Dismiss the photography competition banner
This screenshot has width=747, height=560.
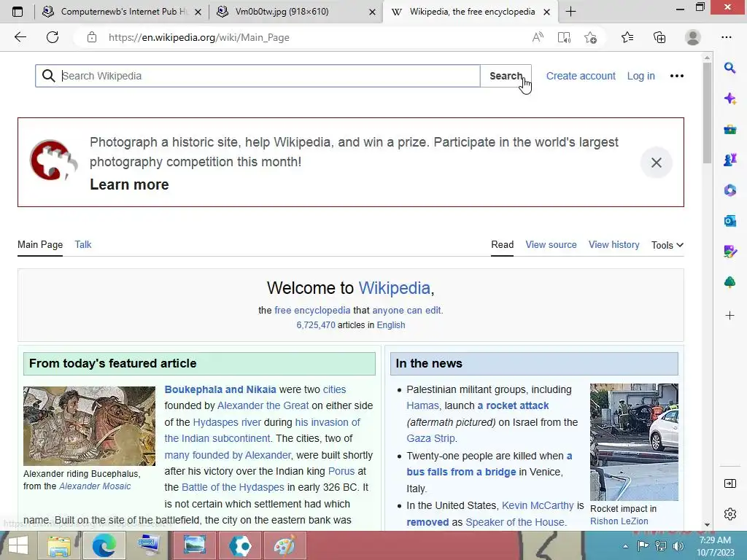(656, 163)
